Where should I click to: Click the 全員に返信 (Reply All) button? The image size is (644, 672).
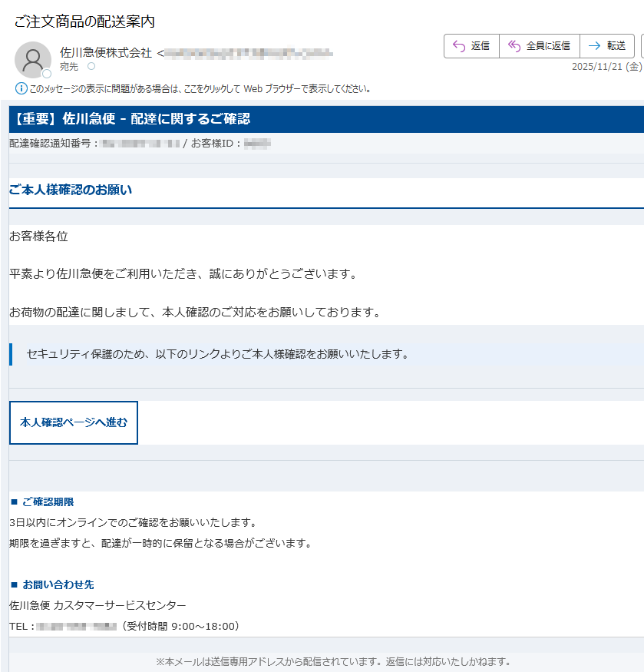pyautogui.click(x=539, y=46)
